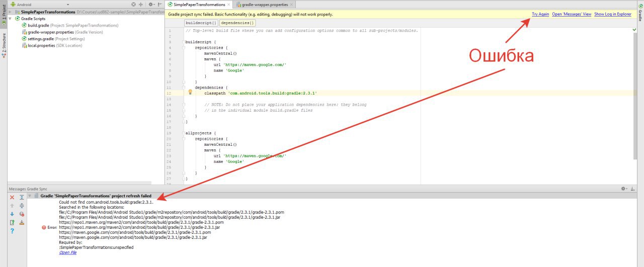
Task: Click the 'Searched in the following locations:' line
Action: pos(92,207)
